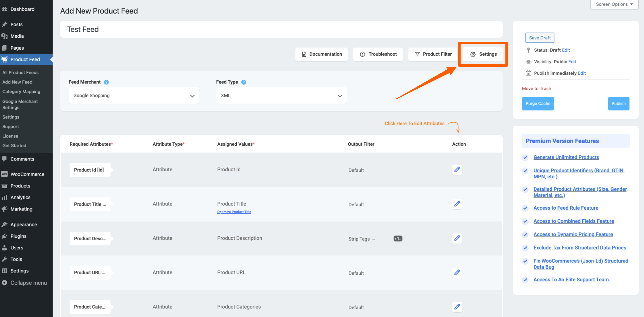Screen dimensions: 644x317
Task: Click the +1 output filter badge
Action: [x=398, y=239]
